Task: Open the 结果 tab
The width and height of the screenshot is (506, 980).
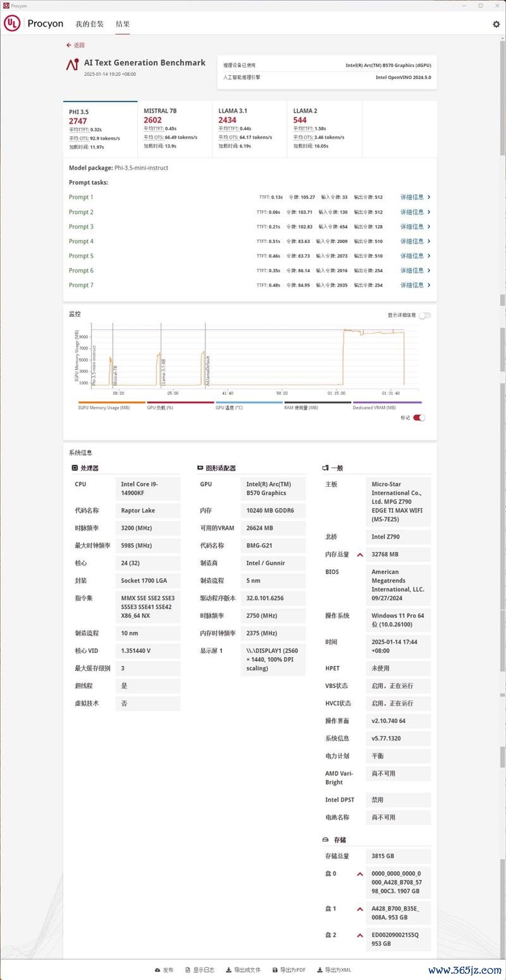Action: tap(123, 24)
